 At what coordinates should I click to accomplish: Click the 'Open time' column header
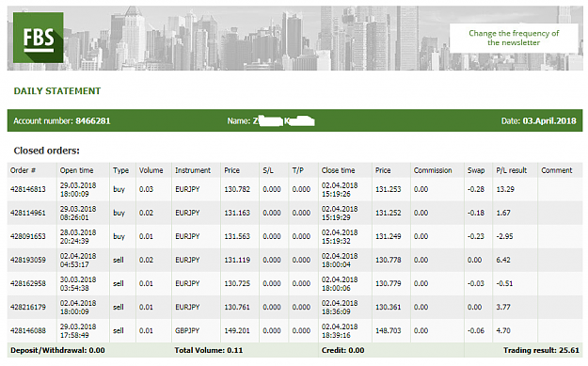tap(76, 170)
